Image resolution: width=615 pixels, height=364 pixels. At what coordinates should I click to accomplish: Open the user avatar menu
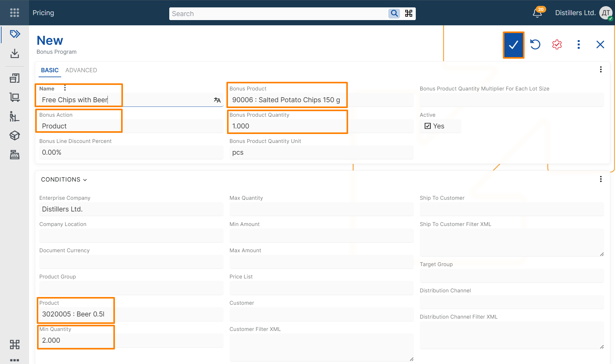tap(605, 13)
